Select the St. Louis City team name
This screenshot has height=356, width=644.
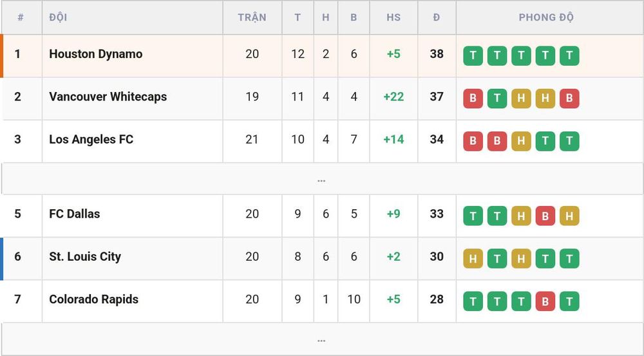pyautogui.click(x=85, y=257)
